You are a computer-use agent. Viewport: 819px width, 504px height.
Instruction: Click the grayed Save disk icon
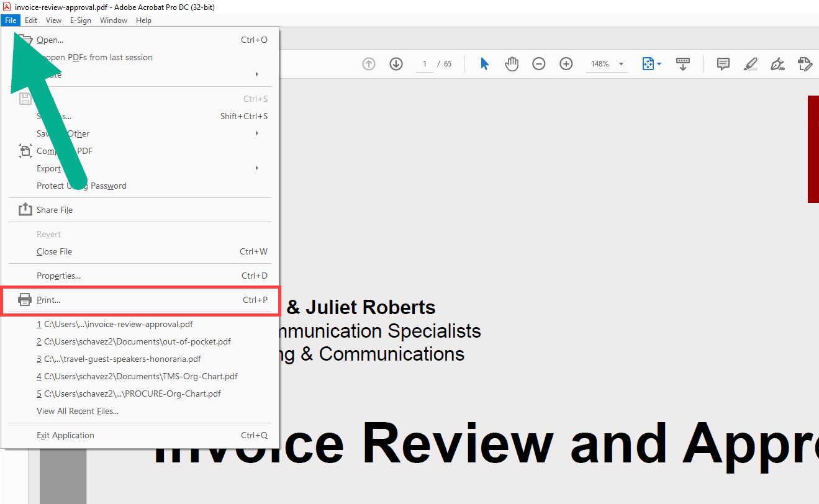pyautogui.click(x=25, y=99)
